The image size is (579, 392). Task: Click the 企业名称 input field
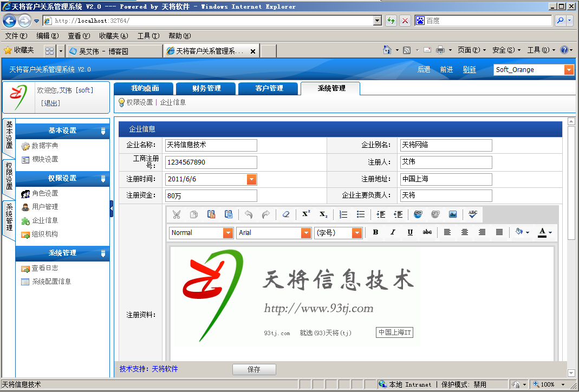point(211,145)
